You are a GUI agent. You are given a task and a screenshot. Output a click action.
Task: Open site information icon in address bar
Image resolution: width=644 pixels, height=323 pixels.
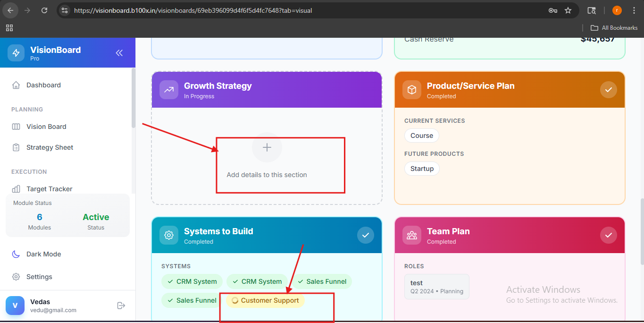click(65, 10)
